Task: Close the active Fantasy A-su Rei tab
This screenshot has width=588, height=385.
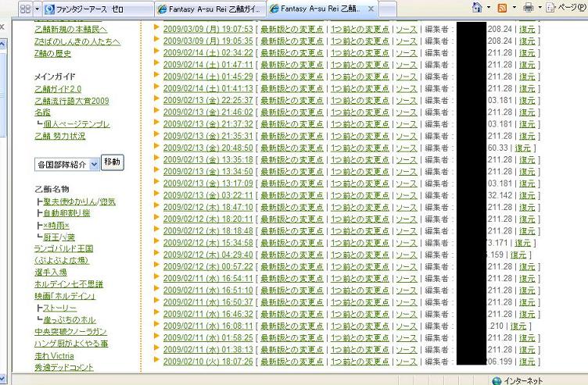Action: click(371, 9)
